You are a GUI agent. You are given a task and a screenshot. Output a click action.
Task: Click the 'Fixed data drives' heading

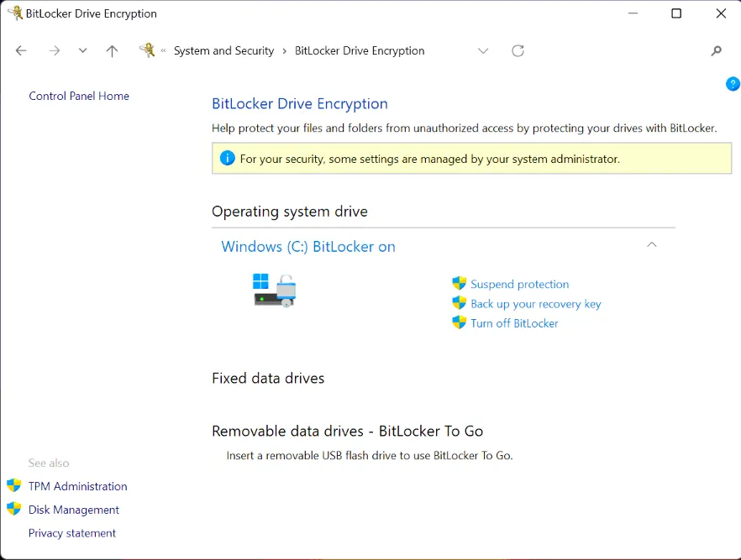tap(268, 378)
